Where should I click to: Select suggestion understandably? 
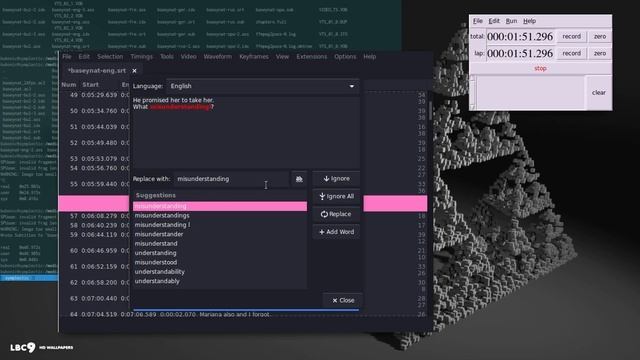pyautogui.click(x=220, y=281)
